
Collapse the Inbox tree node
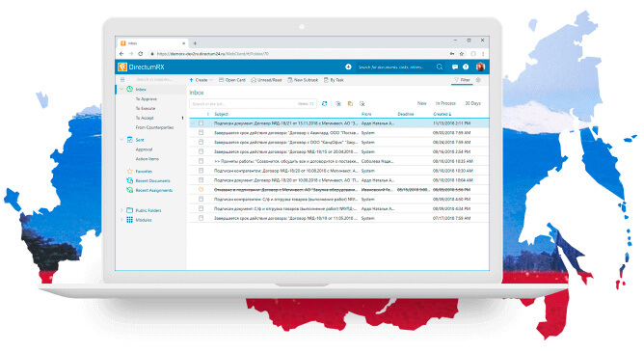click(x=121, y=89)
